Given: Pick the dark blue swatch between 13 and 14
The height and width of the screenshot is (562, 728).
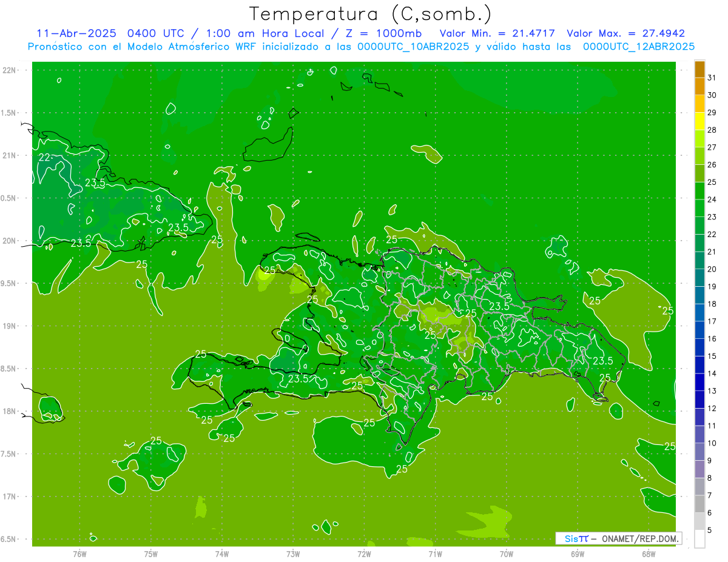Looking at the screenshot, I should (x=699, y=383).
